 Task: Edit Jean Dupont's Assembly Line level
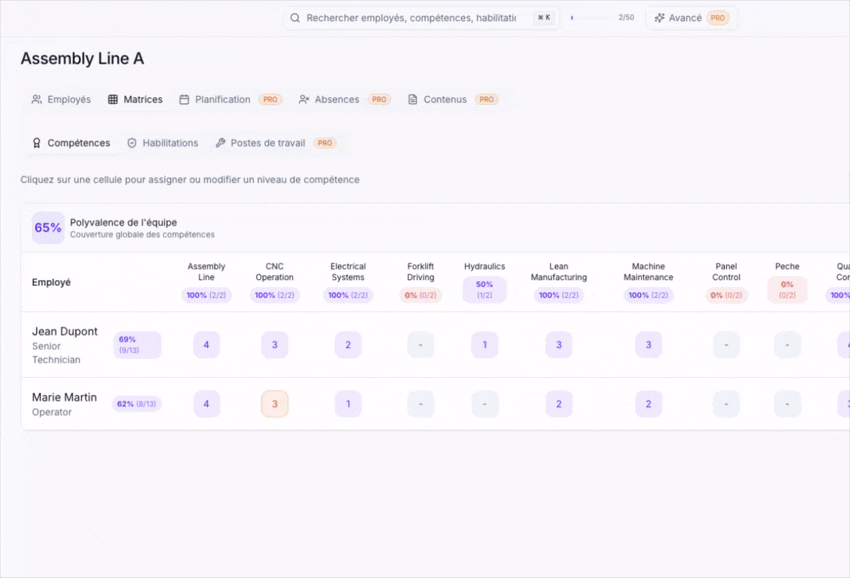pyautogui.click(x=207, y=345)
